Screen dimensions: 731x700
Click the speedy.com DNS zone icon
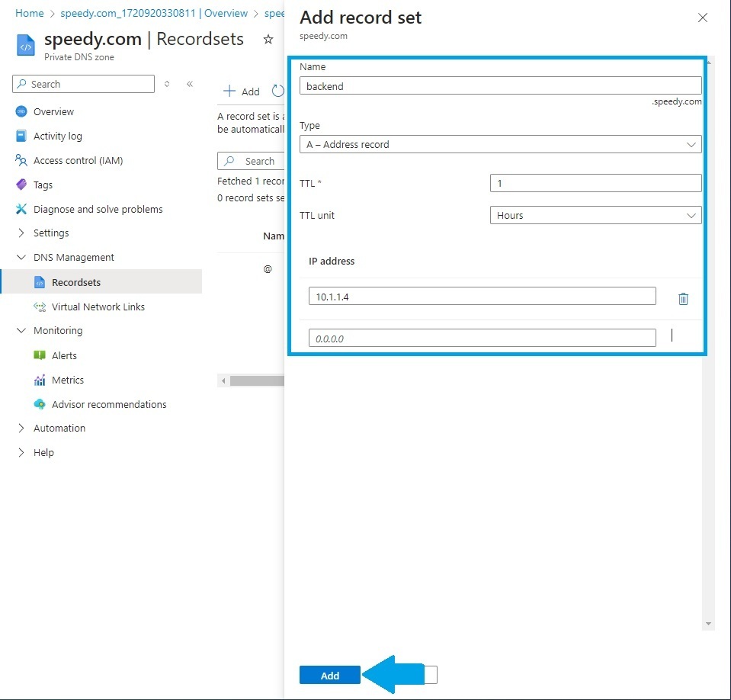tap(26, 45)
